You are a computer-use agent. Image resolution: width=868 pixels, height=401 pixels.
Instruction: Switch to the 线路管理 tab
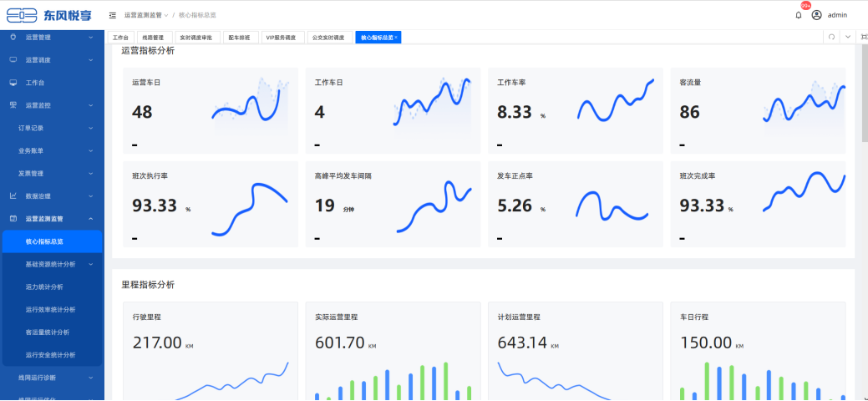(x=155, y=38)
